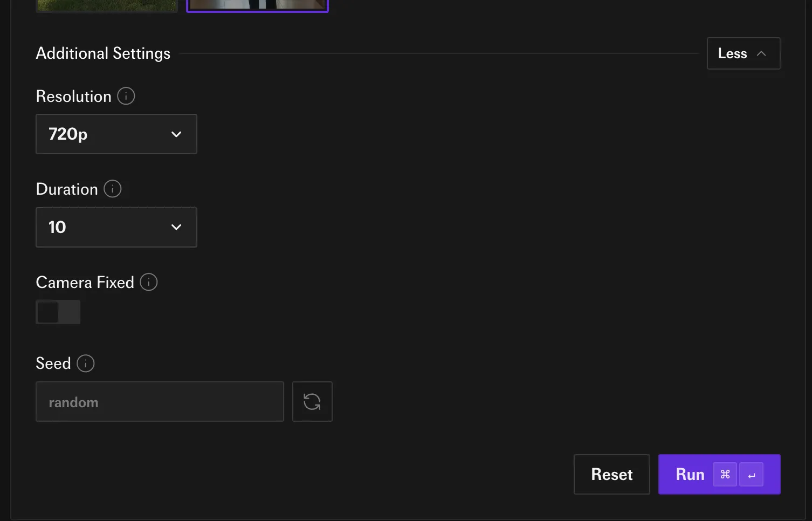Screen dimensions: 812x521
Task: Open the Duration info icon
Action: point(112,189)
